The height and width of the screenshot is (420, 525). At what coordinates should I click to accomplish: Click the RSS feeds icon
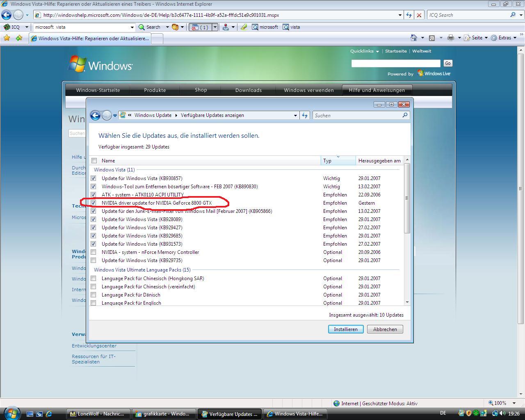tap(432, 38)
